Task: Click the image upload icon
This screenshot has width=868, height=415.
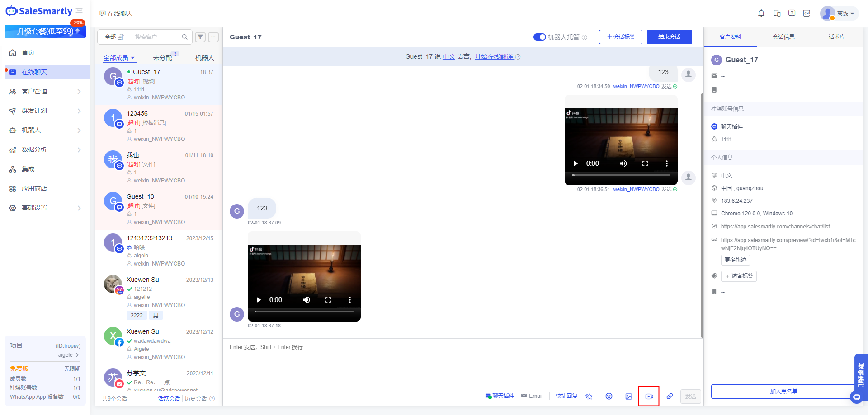Action: click(628, 396)
